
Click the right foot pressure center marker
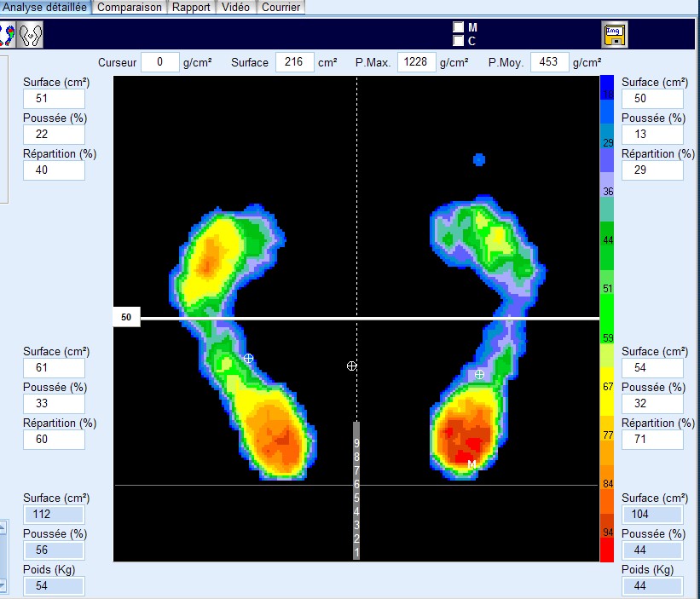(479, 375)
